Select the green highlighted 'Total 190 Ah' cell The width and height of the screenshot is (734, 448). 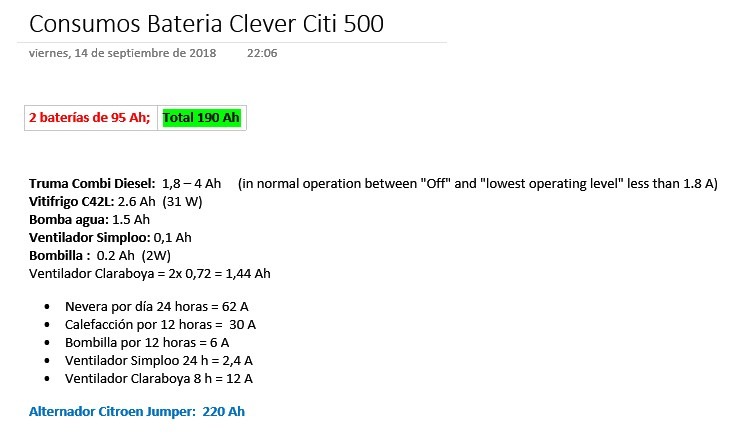[x=201, y=118]
